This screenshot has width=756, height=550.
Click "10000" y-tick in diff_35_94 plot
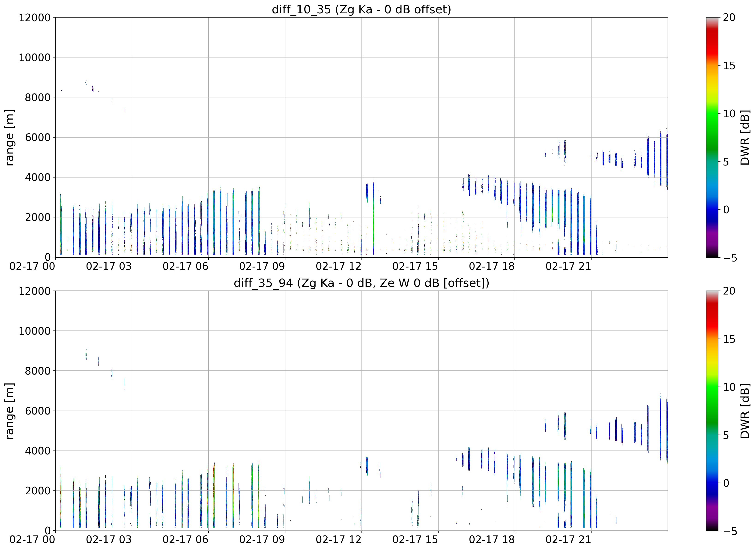(x=35, y=331)
